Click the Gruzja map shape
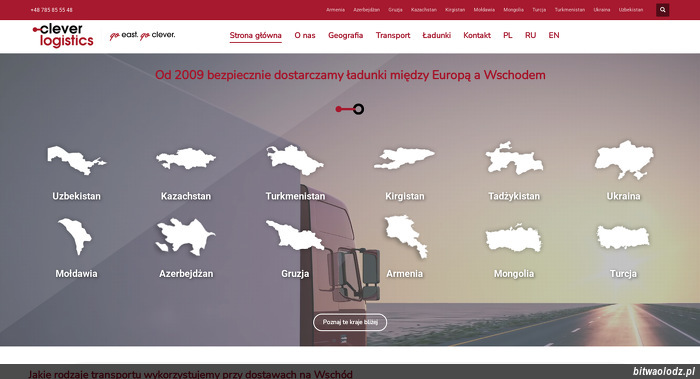Viewport: 700px width, 379px height. pos(295,235)
